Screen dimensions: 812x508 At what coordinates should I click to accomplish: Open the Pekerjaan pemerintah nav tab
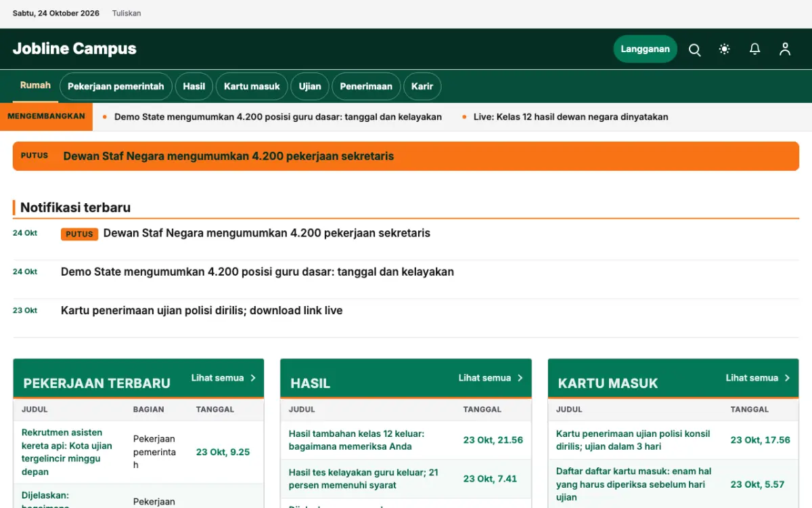click(116, 87)
